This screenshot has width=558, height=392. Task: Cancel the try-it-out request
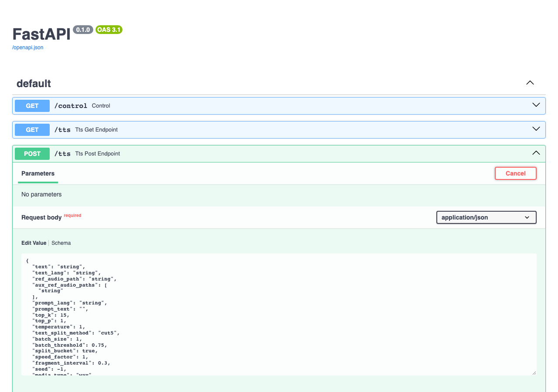point(516,173)
